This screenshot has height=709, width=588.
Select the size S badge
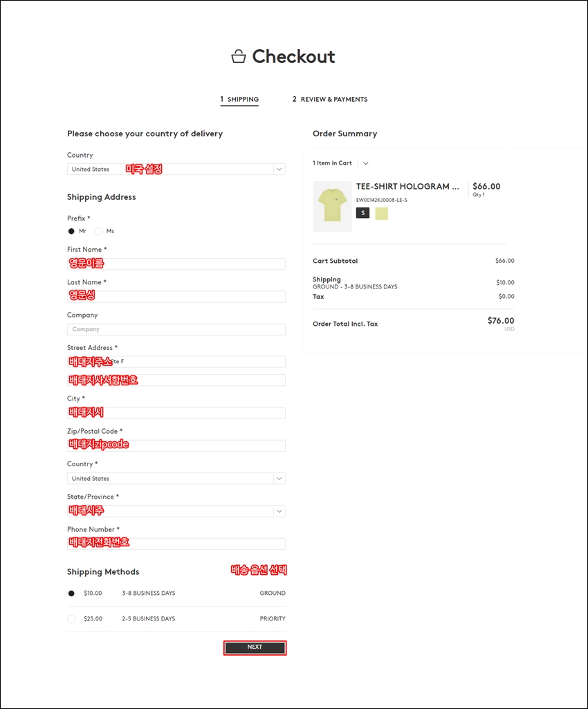(362, 213)
